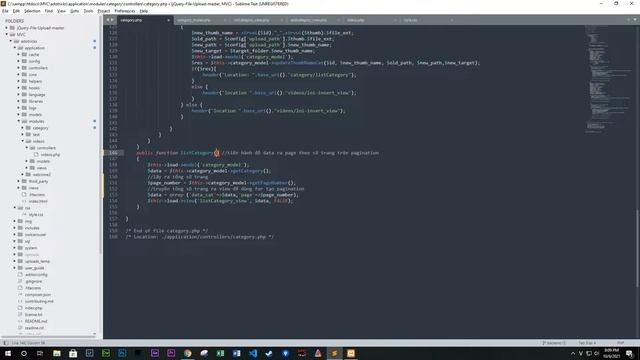Viewport: 640px width, 360px height.
Task: Open the Tab Size setting in status bar
Action: 587,343
